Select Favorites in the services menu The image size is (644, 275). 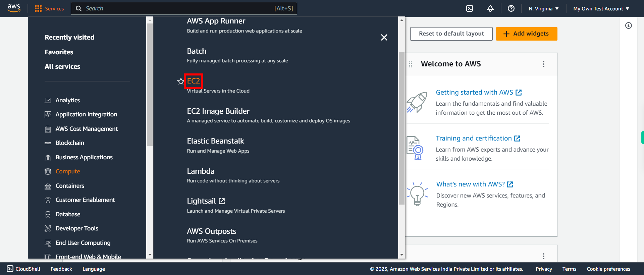pos(59,52)
